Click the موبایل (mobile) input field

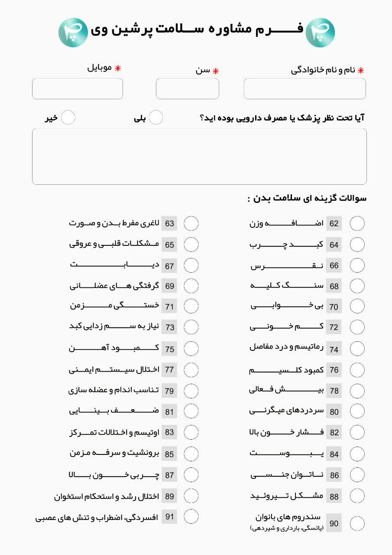[78, 89]
